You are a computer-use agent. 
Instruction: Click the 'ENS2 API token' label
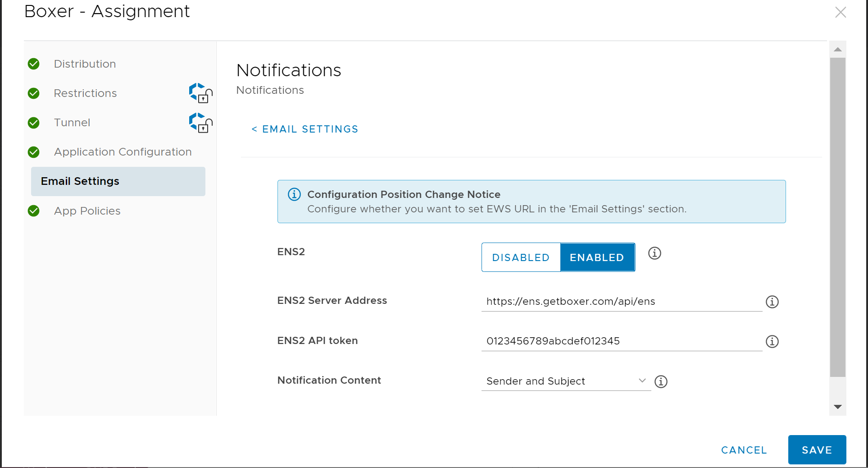pos(318,340)
